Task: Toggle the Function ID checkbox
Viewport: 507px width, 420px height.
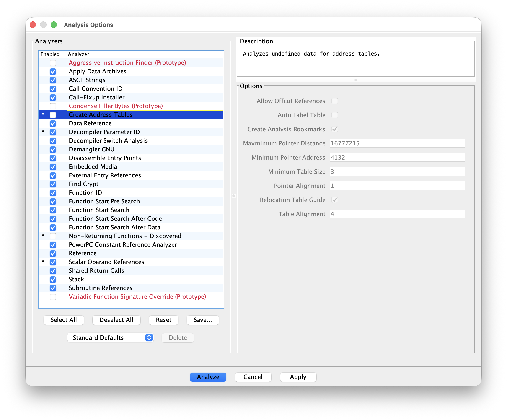Action: click(x=53, y=193)
